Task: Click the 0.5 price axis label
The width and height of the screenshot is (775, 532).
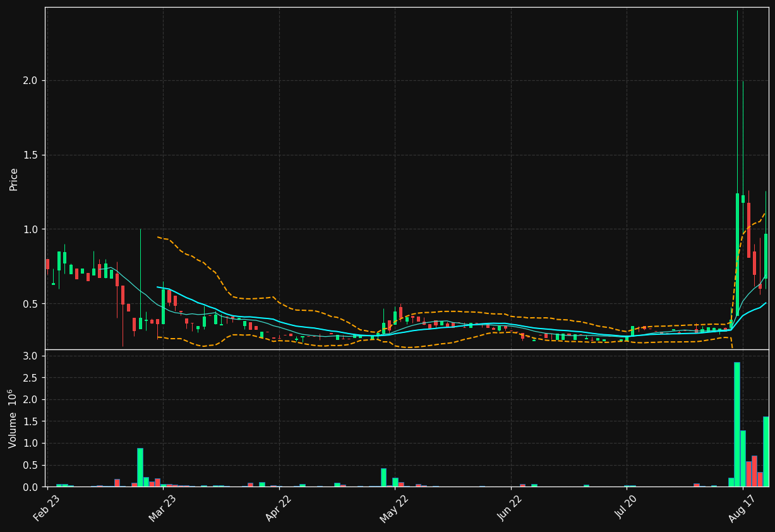Action: tap(30, 304)
